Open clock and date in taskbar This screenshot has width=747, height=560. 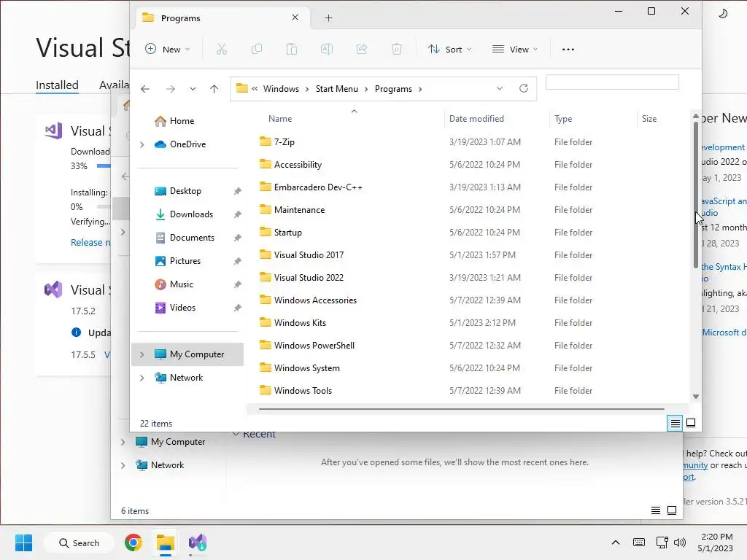pos(716,542)
